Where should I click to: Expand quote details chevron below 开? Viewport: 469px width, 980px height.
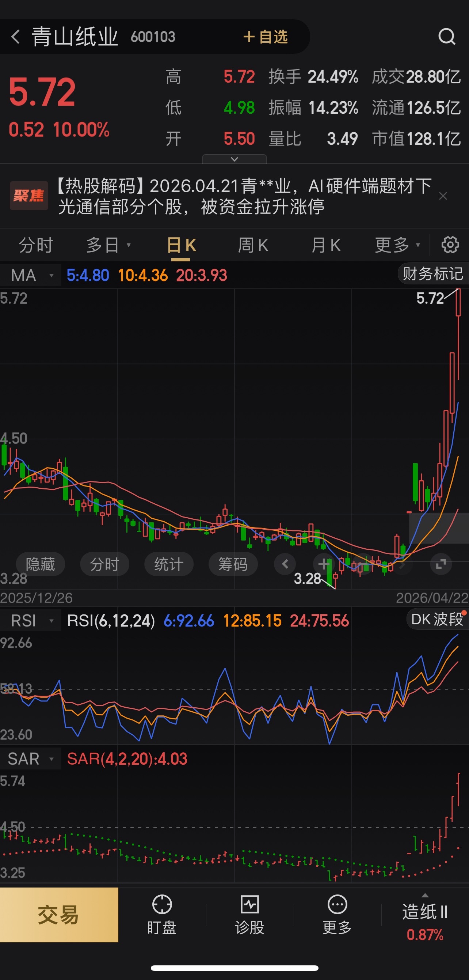[234, 159]
